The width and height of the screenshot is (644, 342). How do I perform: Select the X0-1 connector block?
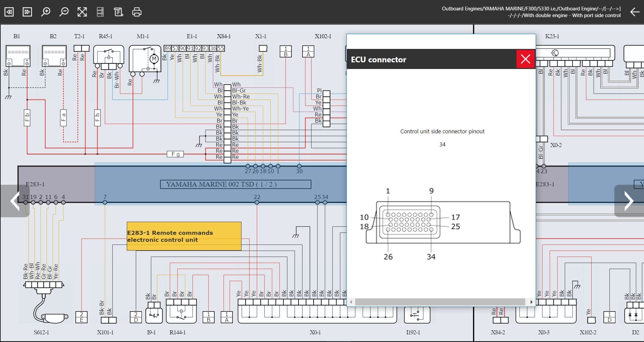tap(317, 311)
